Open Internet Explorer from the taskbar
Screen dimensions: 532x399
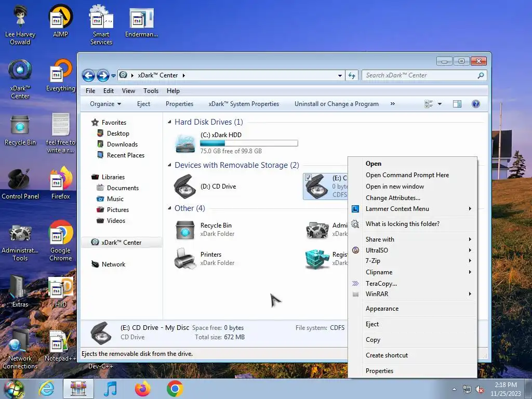pyautogui.click(x=46, y=389)
